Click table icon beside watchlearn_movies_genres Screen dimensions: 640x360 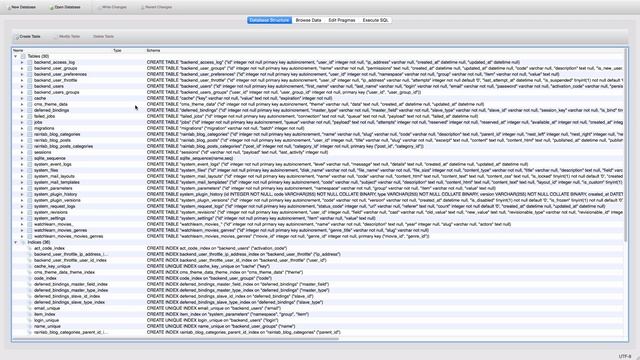[x=30, y=230]
